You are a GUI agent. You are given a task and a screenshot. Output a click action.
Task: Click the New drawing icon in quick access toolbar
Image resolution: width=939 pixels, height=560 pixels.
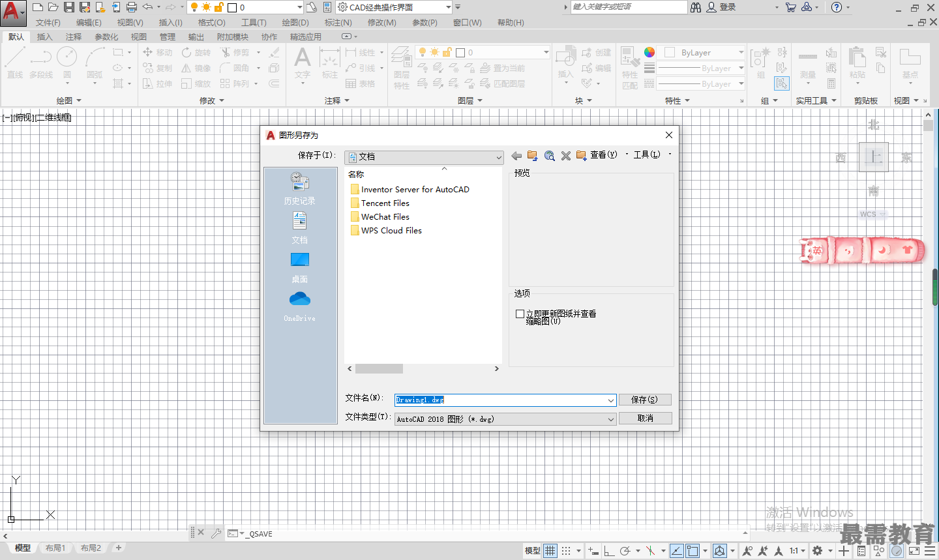(38, 7)
